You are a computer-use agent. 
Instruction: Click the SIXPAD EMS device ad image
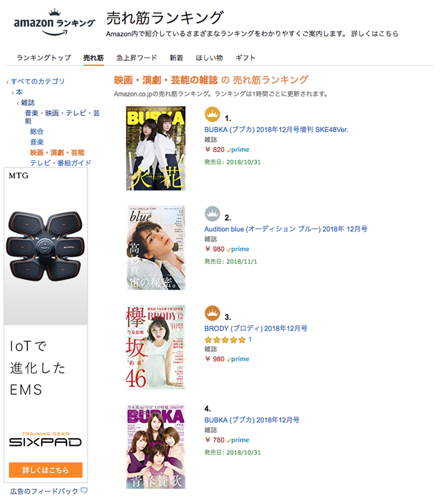45,246
